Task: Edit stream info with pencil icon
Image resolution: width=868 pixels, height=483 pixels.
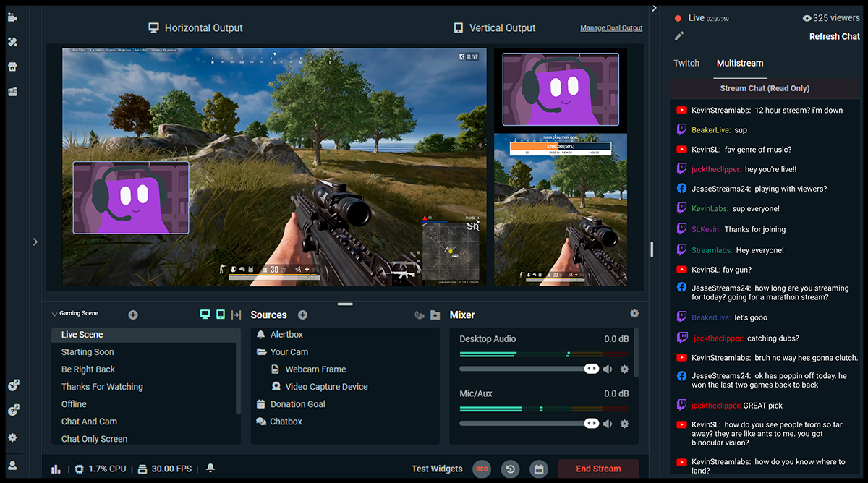Action: pyautogui.click(x=678, y=36)
